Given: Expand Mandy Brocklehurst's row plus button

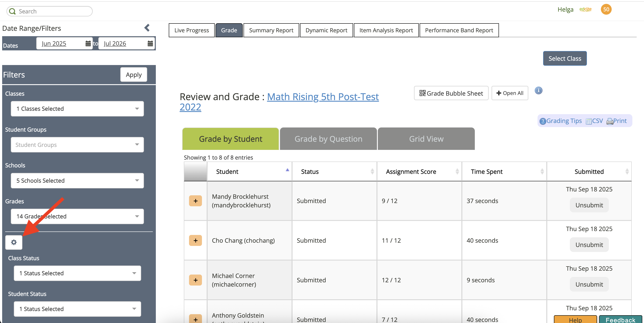Looking at the screenshot, I should [195, 201].
